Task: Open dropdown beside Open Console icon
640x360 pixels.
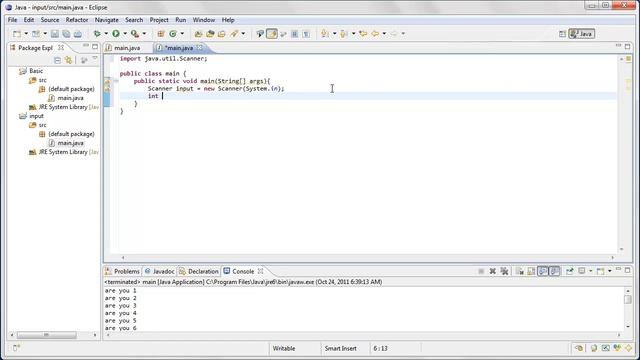Action: [610, 271]
